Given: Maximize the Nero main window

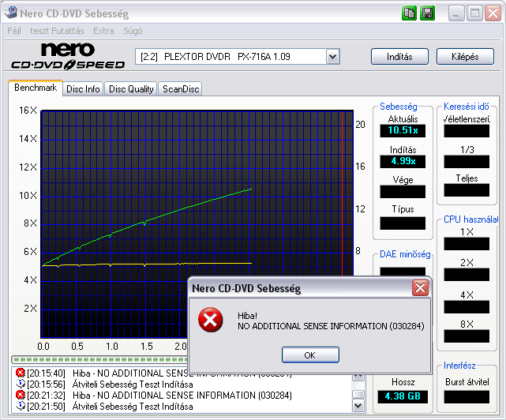Looking at the screenshot, I should tap(474, 13).
